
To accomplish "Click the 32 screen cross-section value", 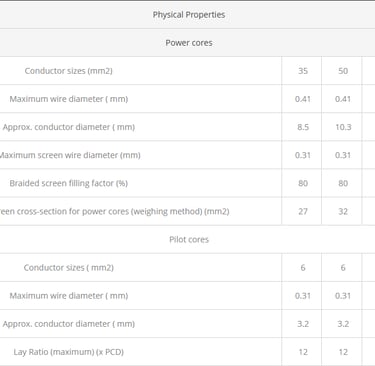I will (343, 211).
